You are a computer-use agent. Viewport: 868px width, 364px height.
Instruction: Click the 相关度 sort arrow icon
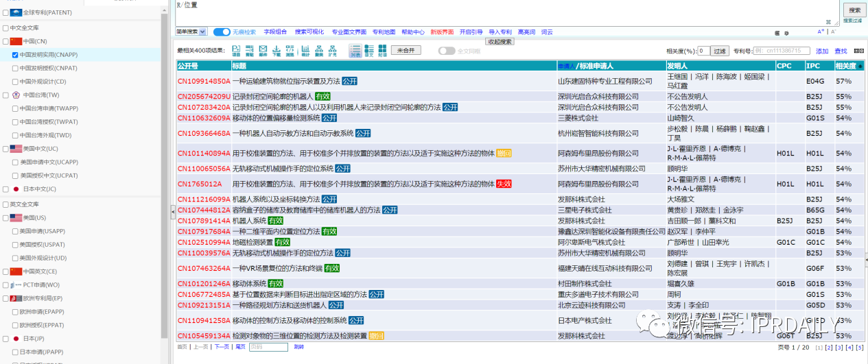(860, 66)
